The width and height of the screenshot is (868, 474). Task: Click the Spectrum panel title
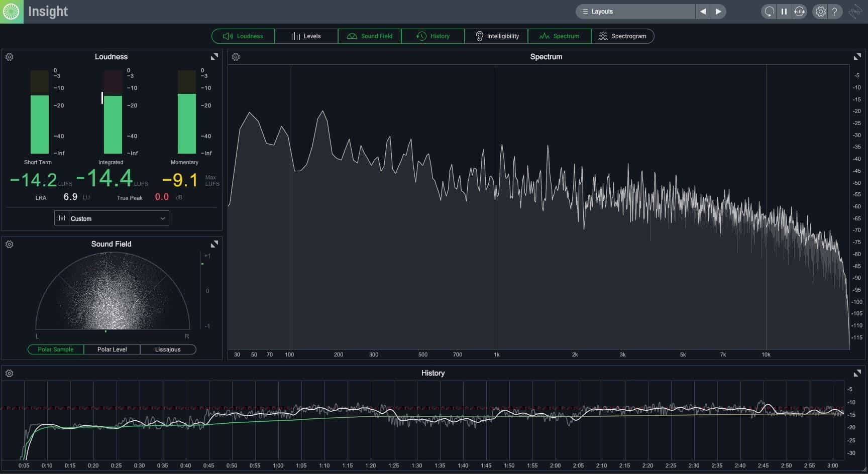point(546,57)
